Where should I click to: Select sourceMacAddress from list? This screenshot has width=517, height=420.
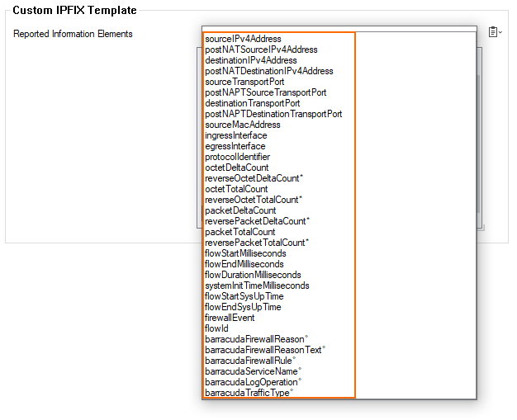[242, 125]
